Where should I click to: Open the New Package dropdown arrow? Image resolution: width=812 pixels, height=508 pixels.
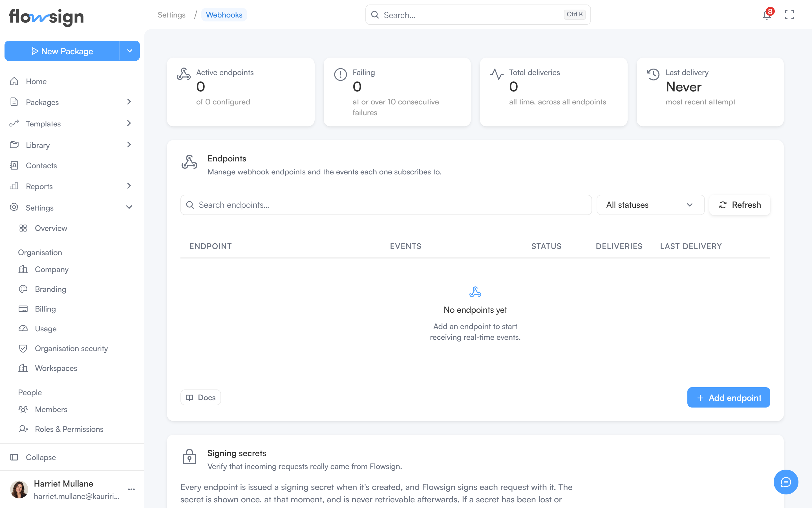[x=129, y=51]
